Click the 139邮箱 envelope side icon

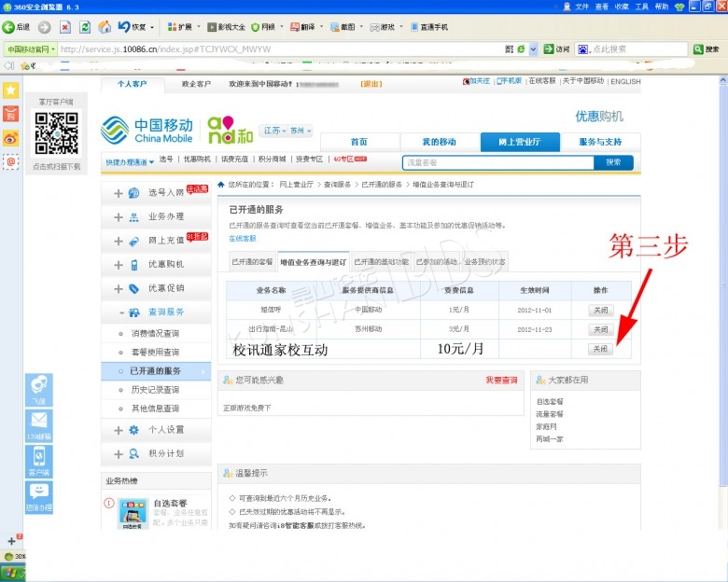[x=39, y=425]
